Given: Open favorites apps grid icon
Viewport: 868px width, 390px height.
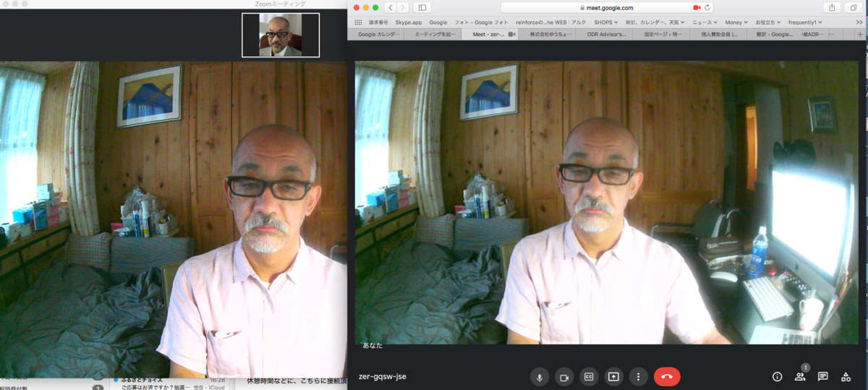Looking at the screenshot, I should (x=358, y=22).
